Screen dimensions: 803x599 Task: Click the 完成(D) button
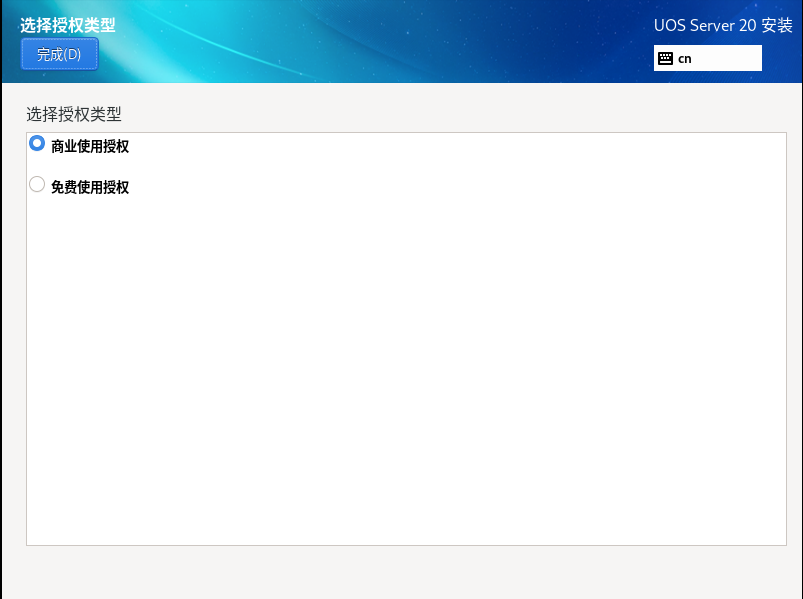click(59, 54)
